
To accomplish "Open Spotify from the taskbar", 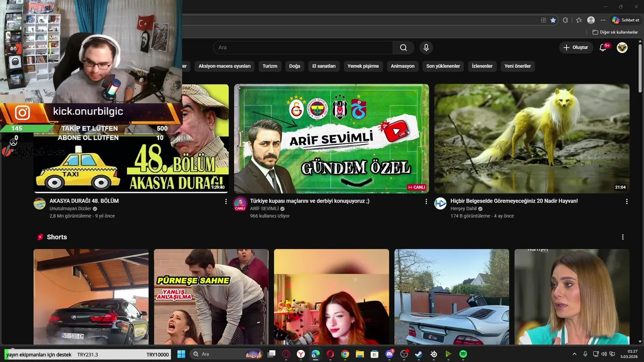I will tap(463, 354).
